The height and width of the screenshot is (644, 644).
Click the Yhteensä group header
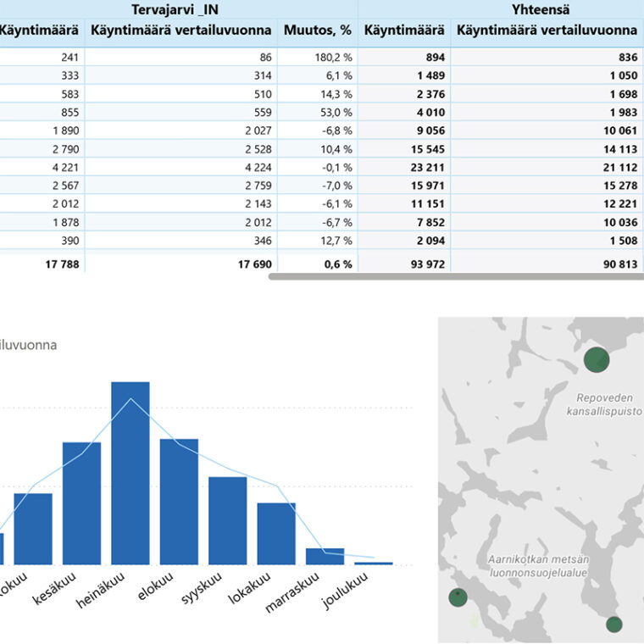(x=541, y=9)
